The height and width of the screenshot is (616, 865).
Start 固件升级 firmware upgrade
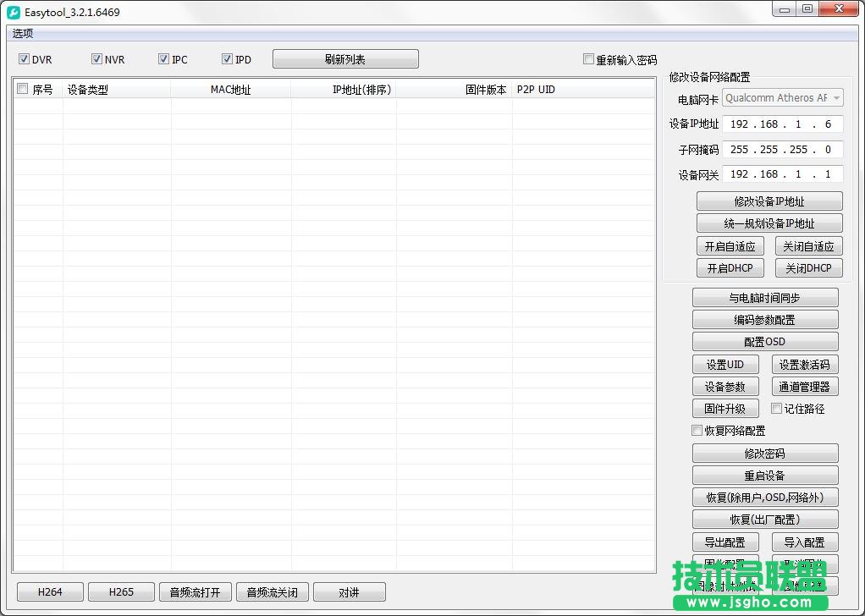[725, 409]
